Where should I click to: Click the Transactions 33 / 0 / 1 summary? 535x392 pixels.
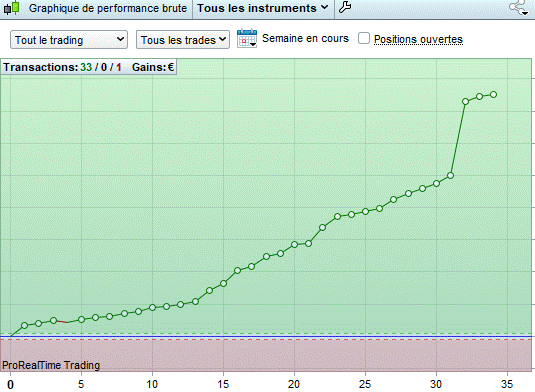pos(62,67)
